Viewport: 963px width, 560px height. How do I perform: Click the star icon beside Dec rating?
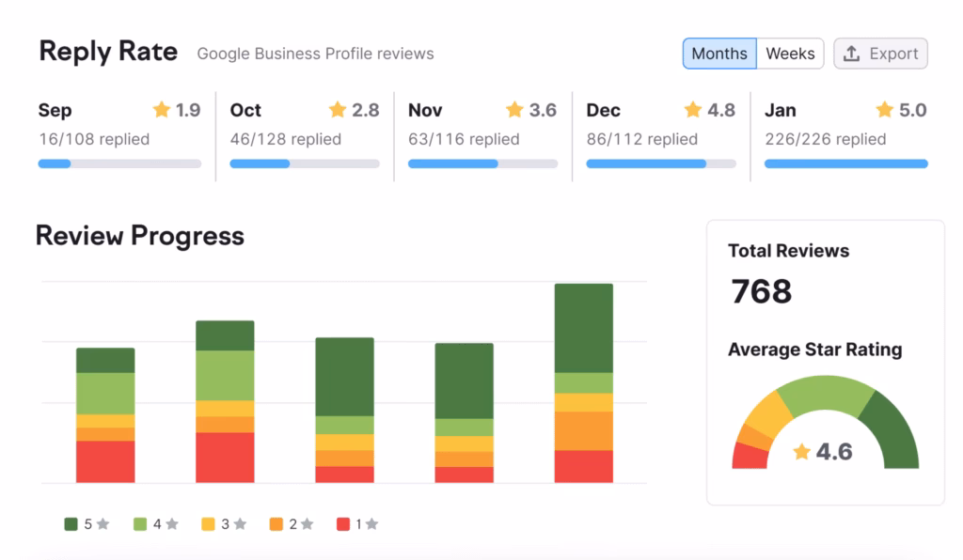(x=693, y=110)
